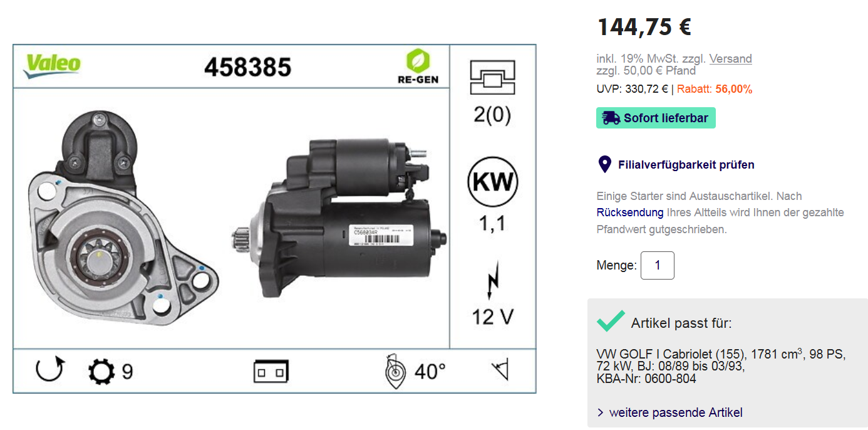Click the 9-teeth gear icon
The width and height of the screenshot is (868, 430).
101,372
